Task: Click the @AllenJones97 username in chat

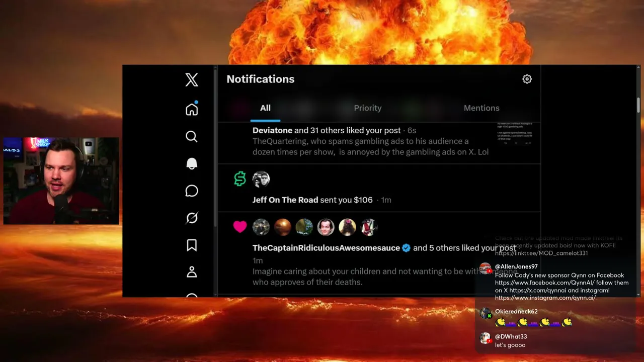Action: point(516,266)
